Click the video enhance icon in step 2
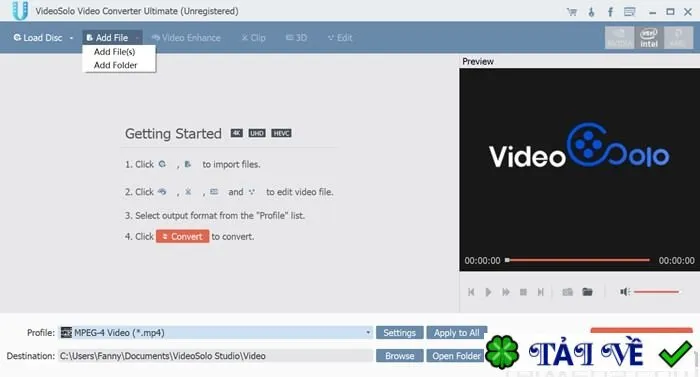 coord(162,192)
